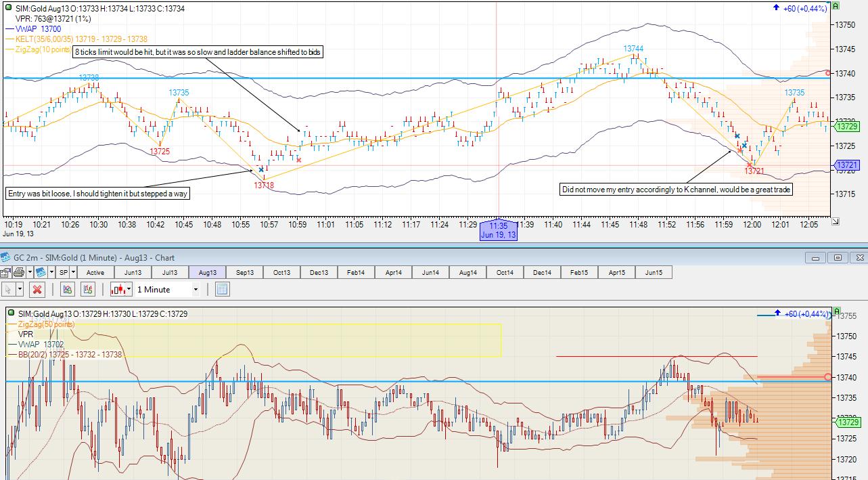Switch to the Dec14 contract tab

pyautogui.click(x=542, y=272)
